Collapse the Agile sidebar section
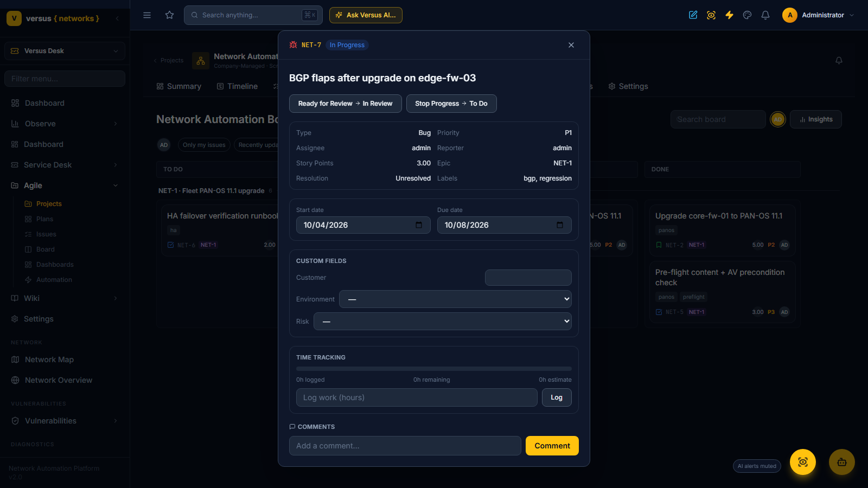Image resolution: width=868 pixels, height=488 pixels. pyautogui.click(x=65, y=185)
